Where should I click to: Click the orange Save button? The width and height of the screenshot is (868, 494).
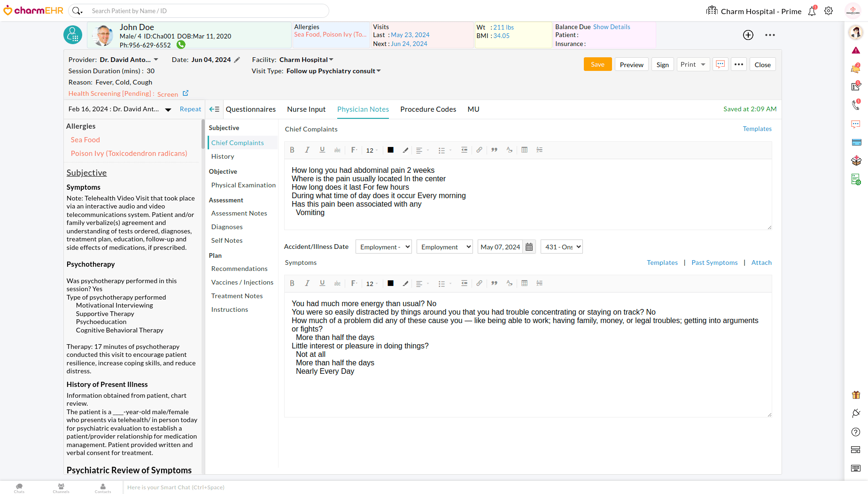(597, 65)
